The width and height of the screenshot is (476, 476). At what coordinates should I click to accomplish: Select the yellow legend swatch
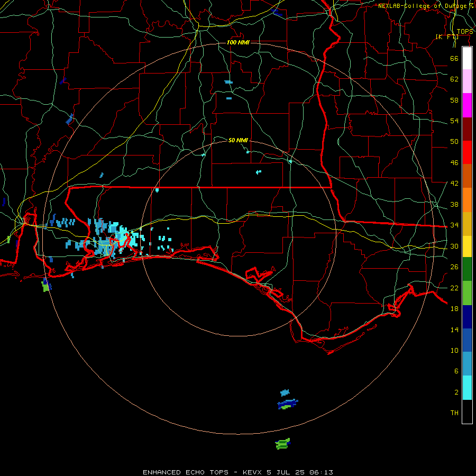click(x=467, y=246)
